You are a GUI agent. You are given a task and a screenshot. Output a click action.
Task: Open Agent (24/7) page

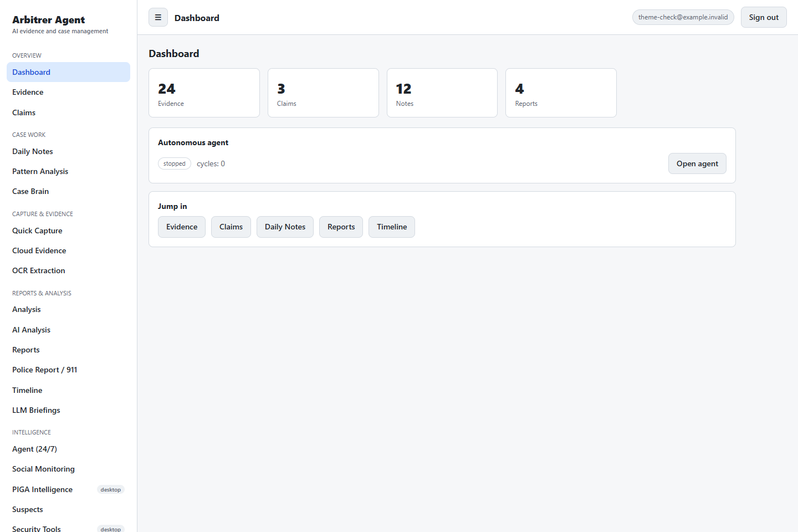pos(68,449)
